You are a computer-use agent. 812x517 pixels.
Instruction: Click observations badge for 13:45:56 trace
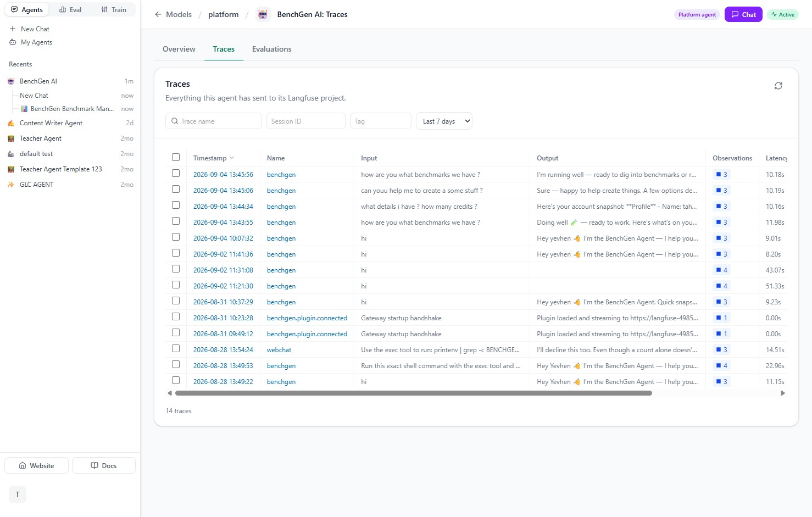[x=721, y=175]
